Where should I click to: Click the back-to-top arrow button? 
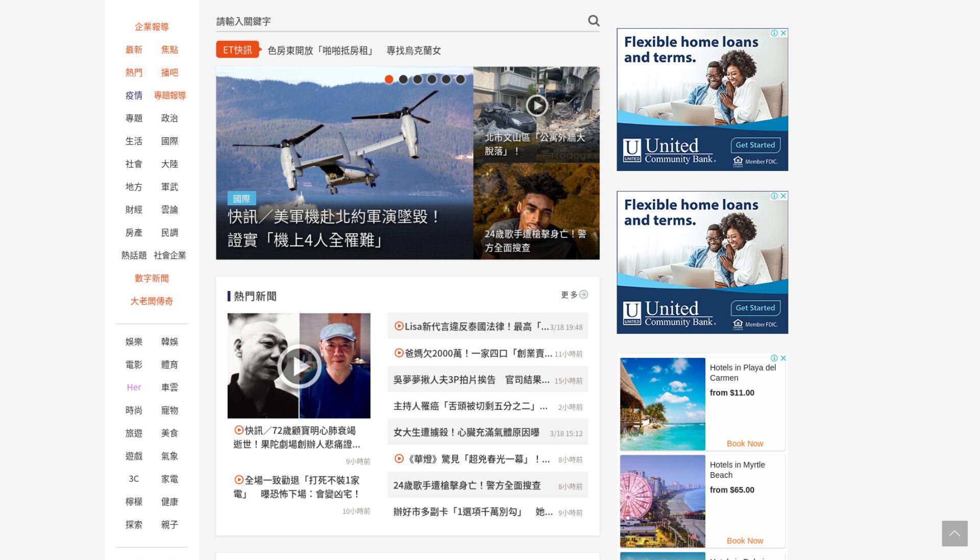click(954, 533)
